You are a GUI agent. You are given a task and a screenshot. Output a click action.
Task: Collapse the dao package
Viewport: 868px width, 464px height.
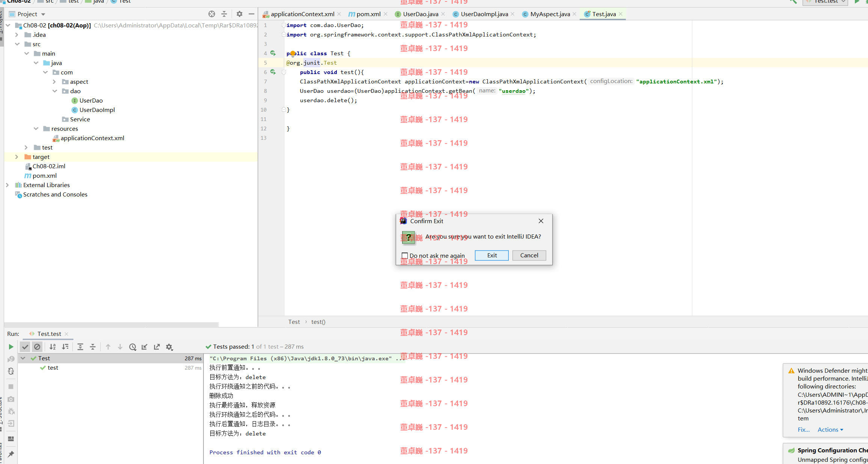coord(55,91)
